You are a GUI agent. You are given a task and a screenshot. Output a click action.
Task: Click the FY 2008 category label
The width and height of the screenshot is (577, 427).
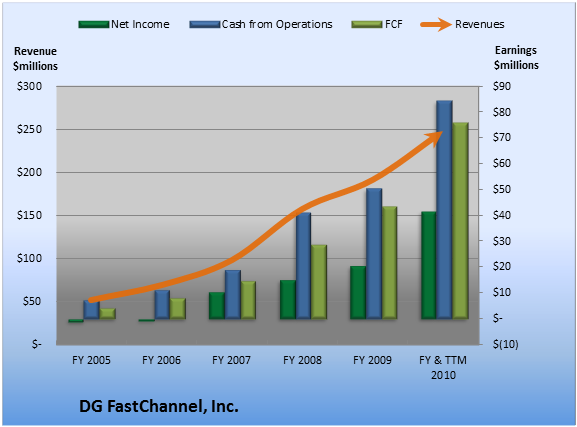point(302,360)
